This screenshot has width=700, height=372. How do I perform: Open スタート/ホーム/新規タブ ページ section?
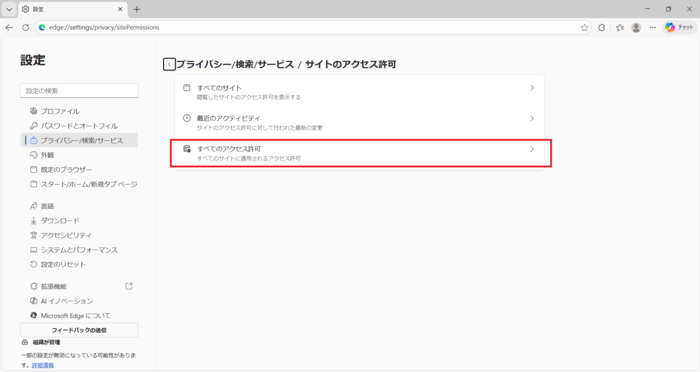(x=79, y=184)
